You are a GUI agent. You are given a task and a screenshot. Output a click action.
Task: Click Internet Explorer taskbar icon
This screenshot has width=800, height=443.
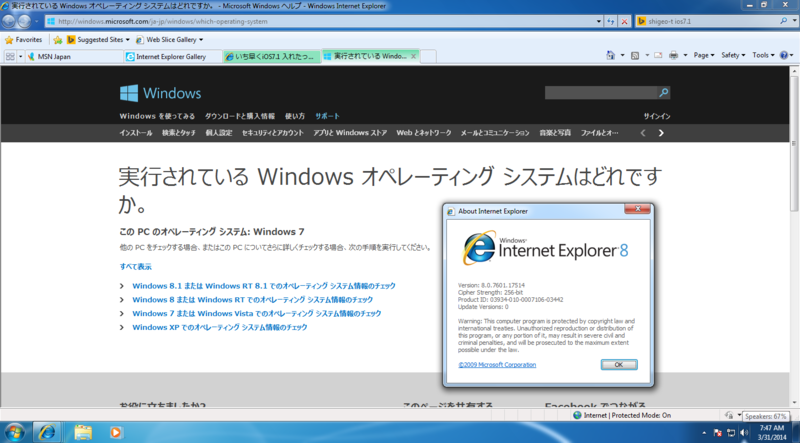point(47,432)
